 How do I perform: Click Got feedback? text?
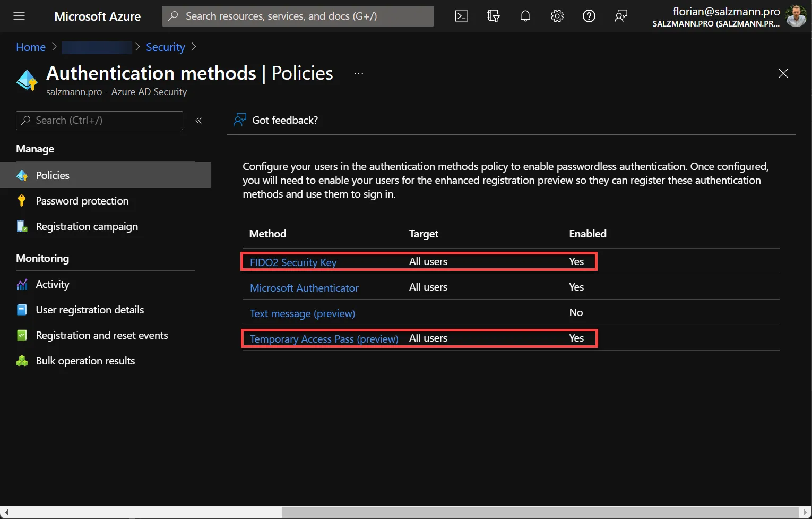(285, 120)
